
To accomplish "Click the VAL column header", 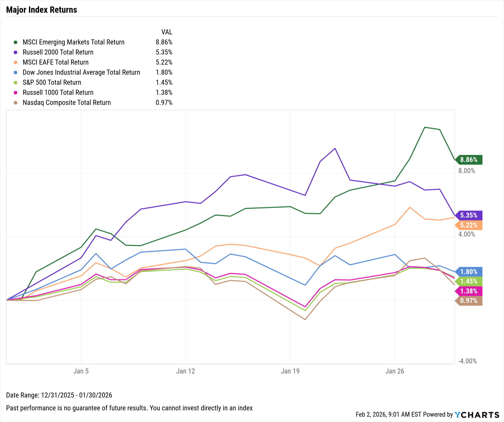I will pos(167,32).
